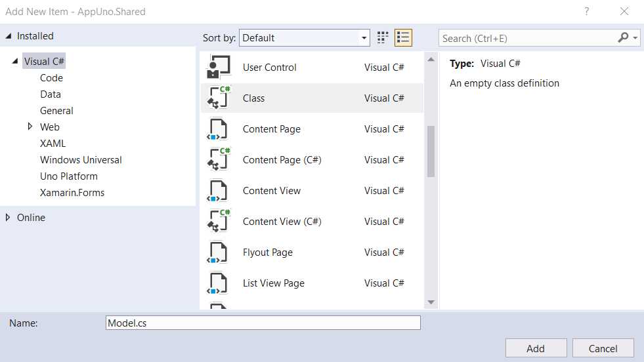Click the Add button
Viewport: 644px width, 362px height.
536,348
